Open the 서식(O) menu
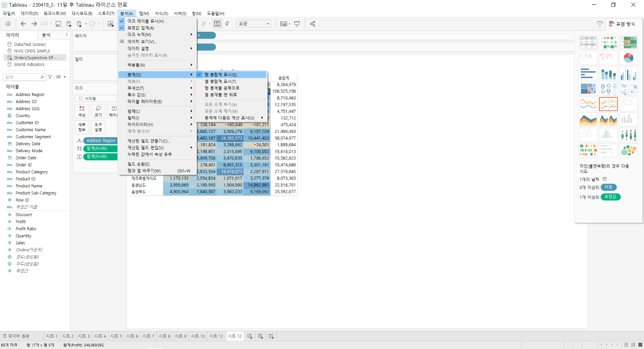This screenshot has height=349, width=644. [x=161, y=14]
